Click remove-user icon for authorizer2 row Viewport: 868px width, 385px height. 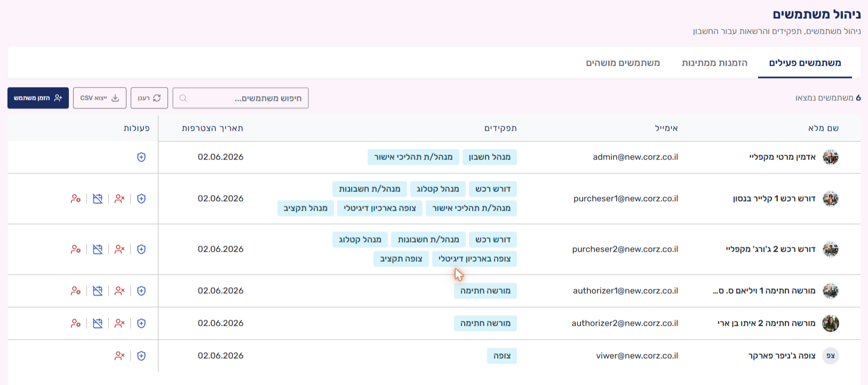click(120, 324)
